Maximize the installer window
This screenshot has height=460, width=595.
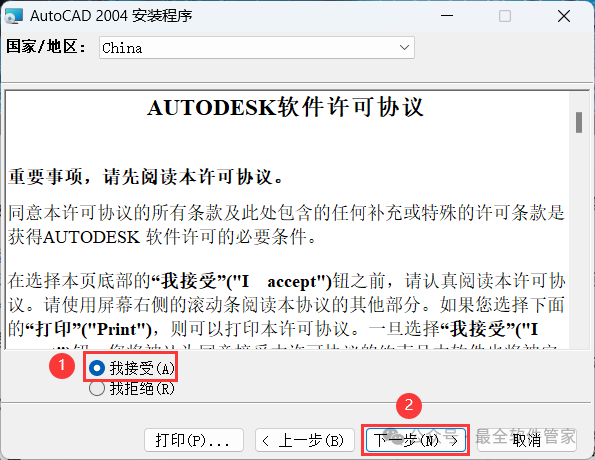(x=505, y=16)
